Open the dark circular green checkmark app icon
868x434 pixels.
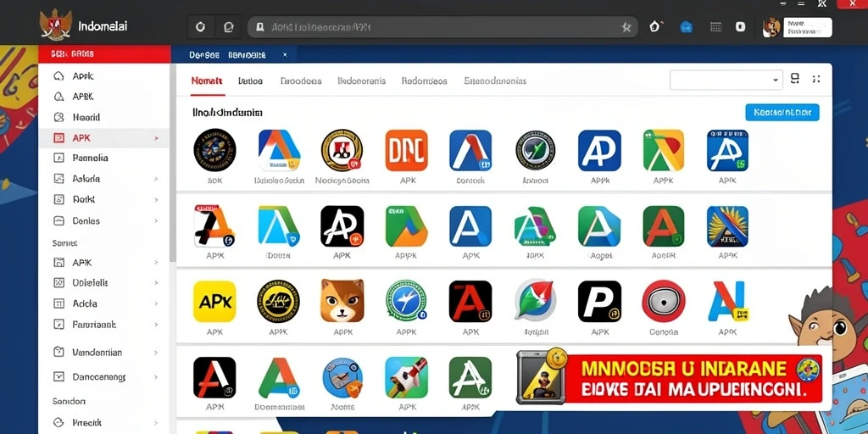[536, 150]
